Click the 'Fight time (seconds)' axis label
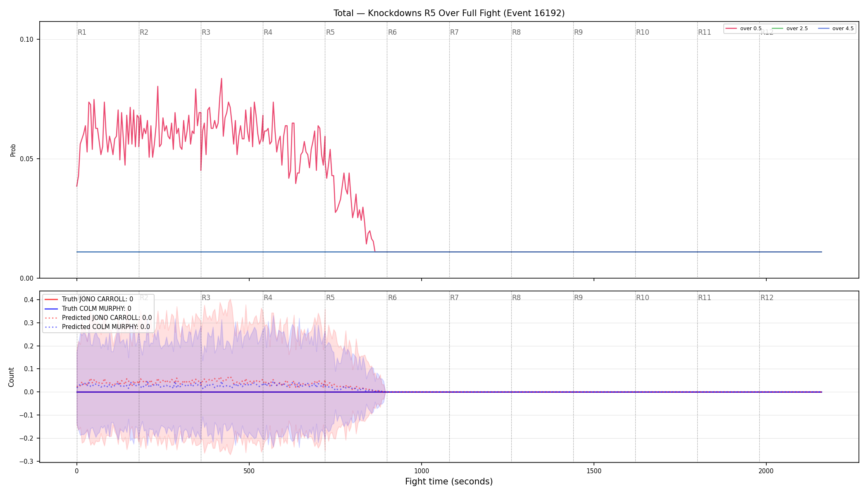 point(449,482)
